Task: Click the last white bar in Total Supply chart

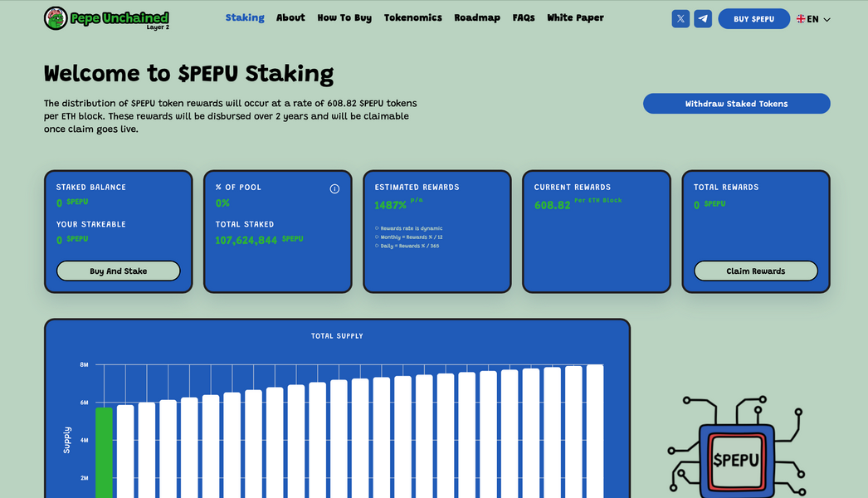Action: point(595,432)
